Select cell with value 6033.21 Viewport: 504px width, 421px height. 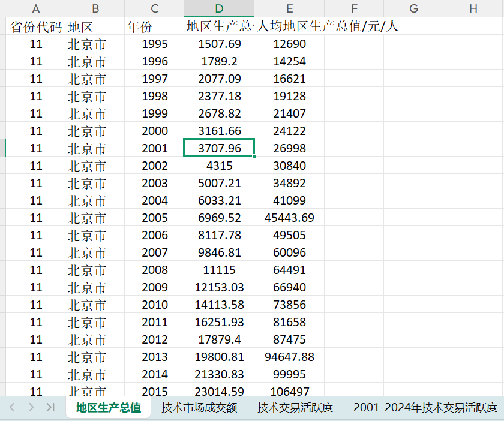(219, 200)
